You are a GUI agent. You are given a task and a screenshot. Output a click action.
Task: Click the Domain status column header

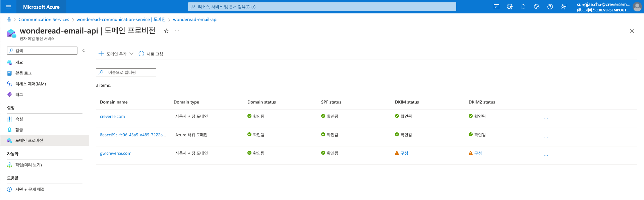coord(261,102)
